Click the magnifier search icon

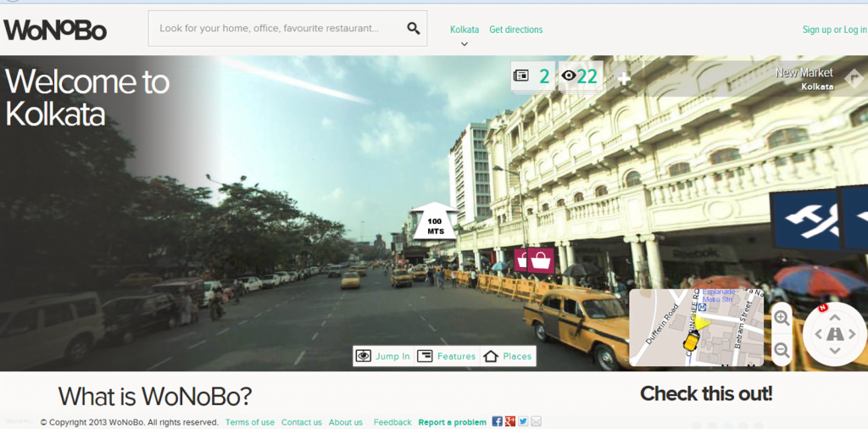pyautogui.click(x=414, y=28)
